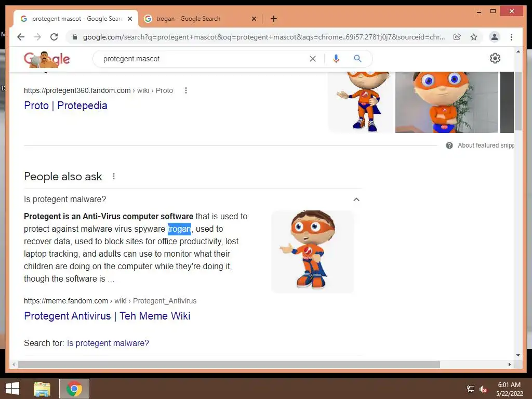Click the meme.fandom.com URL breadcrumb
The width and height of the screenshot is (532, 399).
coord(110,301)
